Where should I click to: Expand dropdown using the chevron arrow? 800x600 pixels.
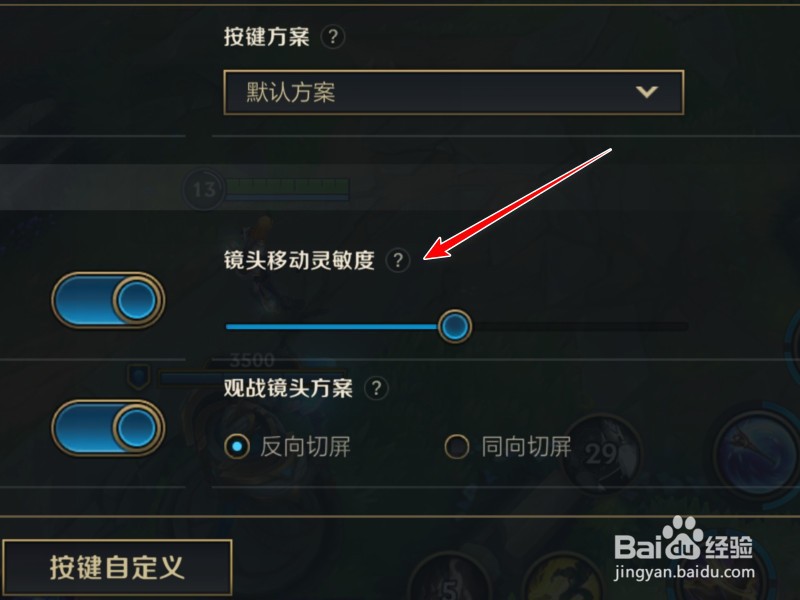pyautogui.click(x=647, y=92)
